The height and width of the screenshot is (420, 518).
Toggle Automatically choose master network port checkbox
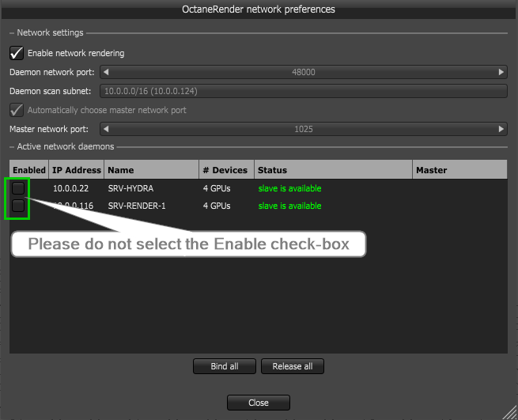pyautogui.click(x=17, y=110)
